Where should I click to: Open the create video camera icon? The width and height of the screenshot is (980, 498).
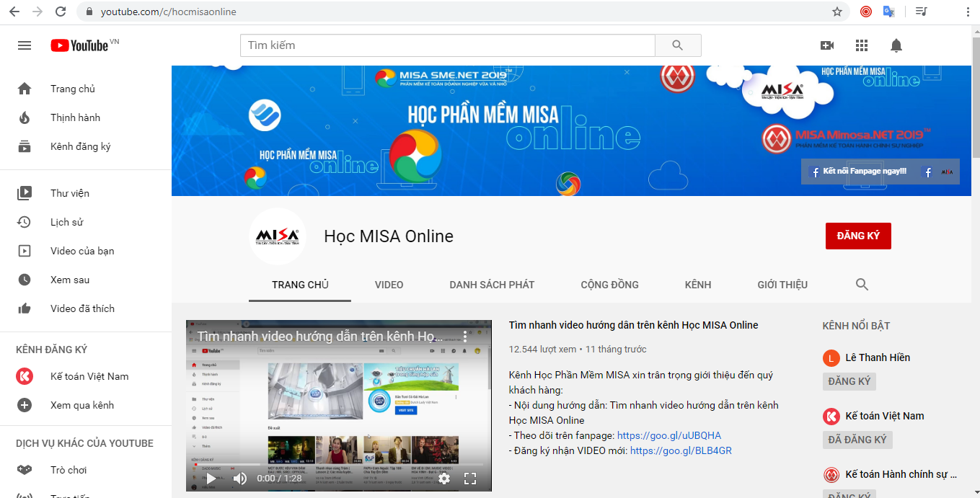pos(827,45)
